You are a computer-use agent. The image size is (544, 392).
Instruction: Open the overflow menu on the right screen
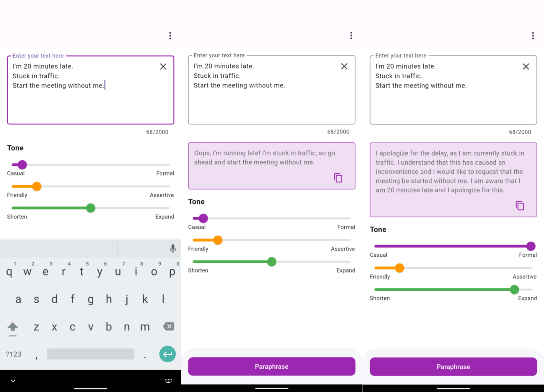(533, 35)
